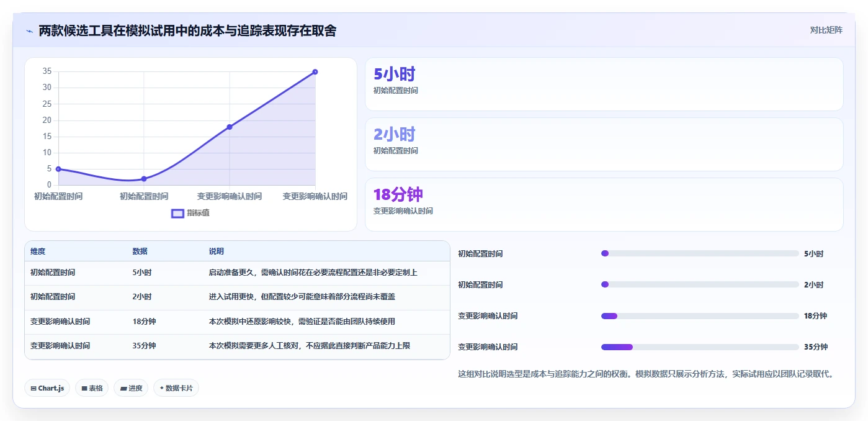
Task: Click the Chart.js chip
Action: tap(47, 388)
